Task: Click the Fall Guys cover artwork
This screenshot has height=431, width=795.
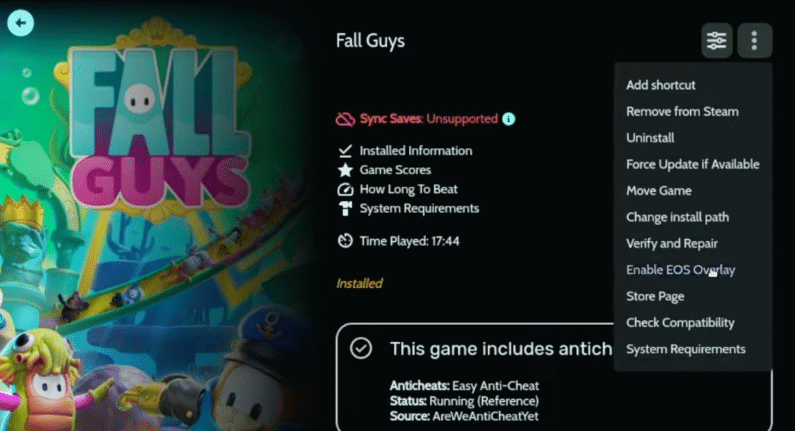Action: 152,218
